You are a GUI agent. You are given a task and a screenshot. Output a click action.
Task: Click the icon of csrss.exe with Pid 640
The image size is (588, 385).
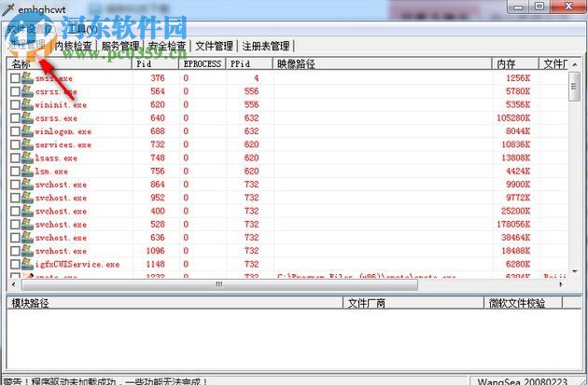pyautogui.click(x=27, y=118)
